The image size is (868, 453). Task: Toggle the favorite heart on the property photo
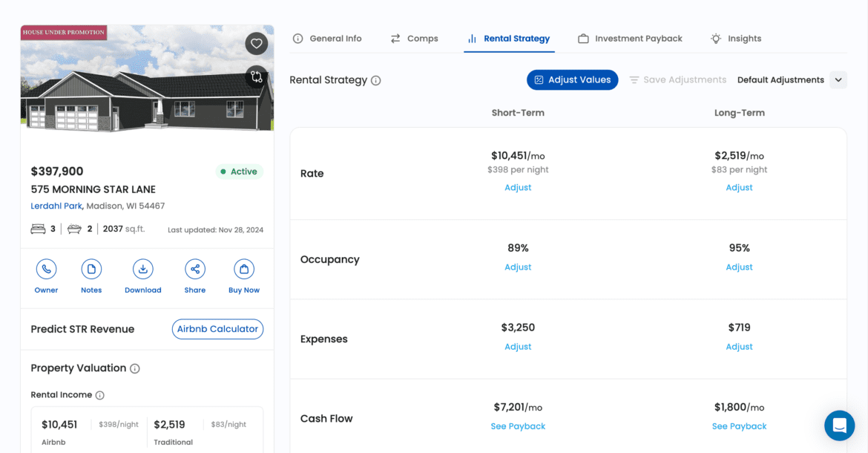click(x=256, y=43)
